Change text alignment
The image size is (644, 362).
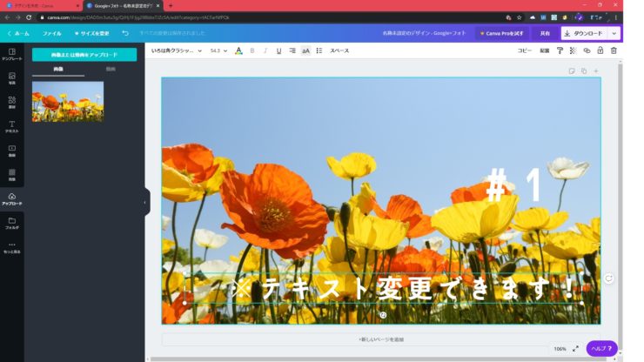pyautogui.click(x=292, y=50)
